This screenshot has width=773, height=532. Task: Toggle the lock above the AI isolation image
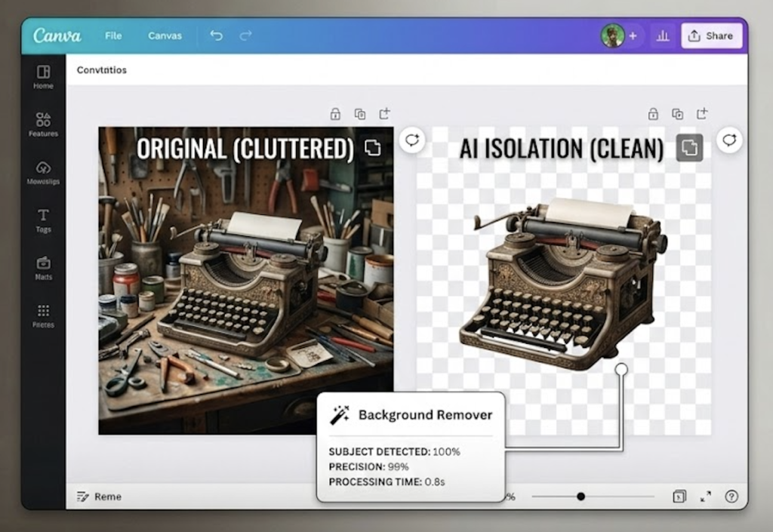tap(654, 114)
